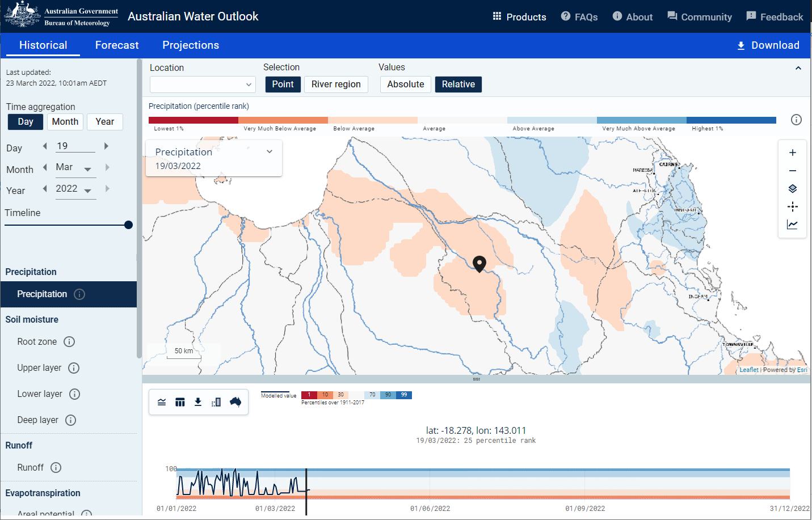
Task: Switch to the Forecast tab
Action: (116, 45)
